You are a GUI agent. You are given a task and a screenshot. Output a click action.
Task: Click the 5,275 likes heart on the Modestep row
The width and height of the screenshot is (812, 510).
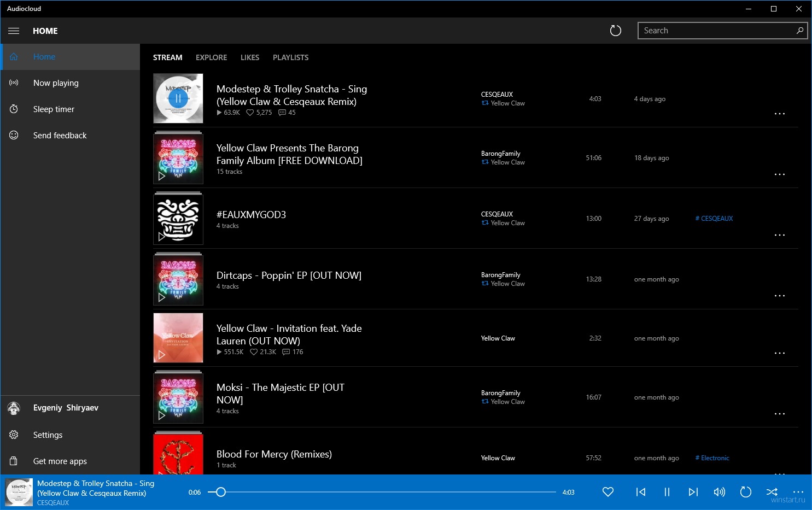tap(250, 113)
